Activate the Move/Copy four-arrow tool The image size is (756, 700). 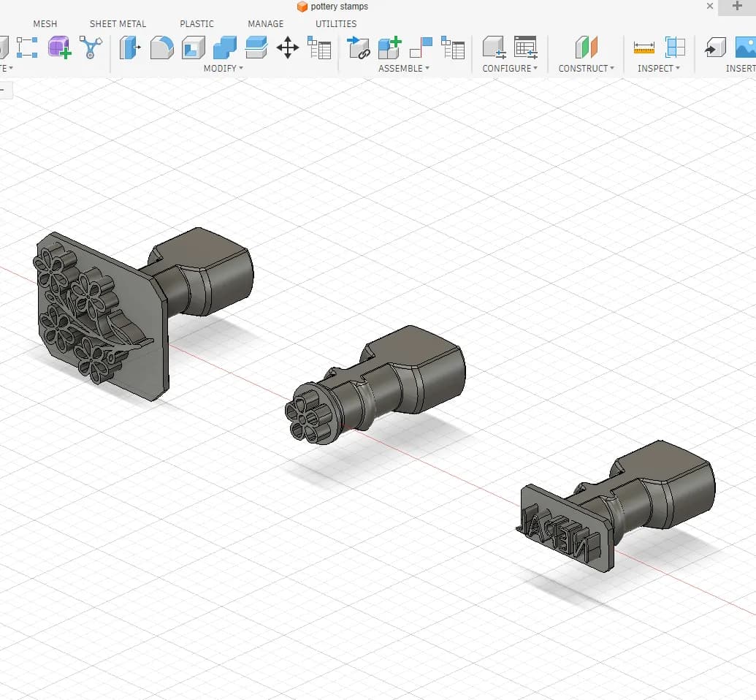click(x=288, y=47)
